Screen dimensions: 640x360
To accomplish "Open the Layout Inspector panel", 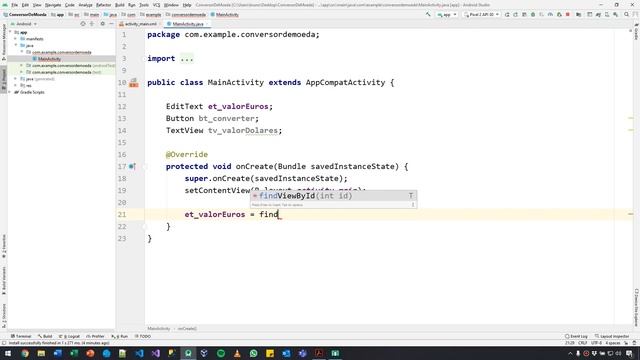I will tap(612, 336).
